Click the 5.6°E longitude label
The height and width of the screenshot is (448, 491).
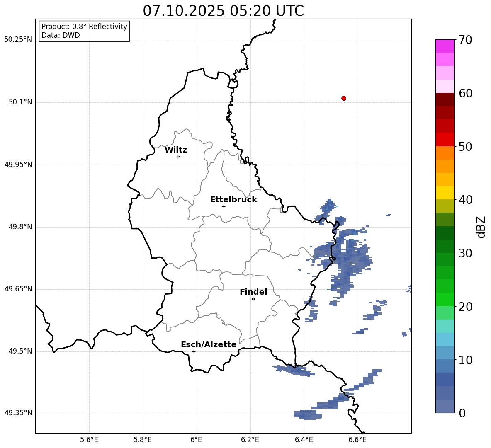point(89,440)
